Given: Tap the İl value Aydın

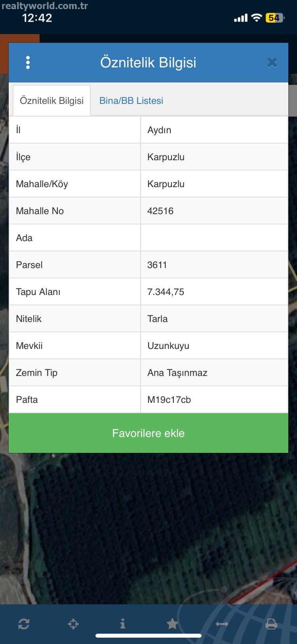Looking at the screenshot, I should [159, 130].
